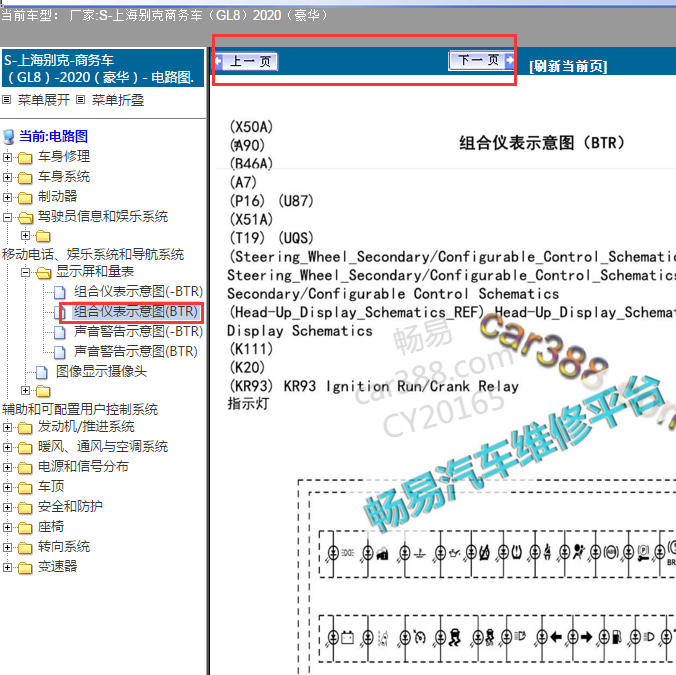676x675 pixels.
Task: Click the left turn arrow indicator symbol
Action: click(x=556, y=636)
